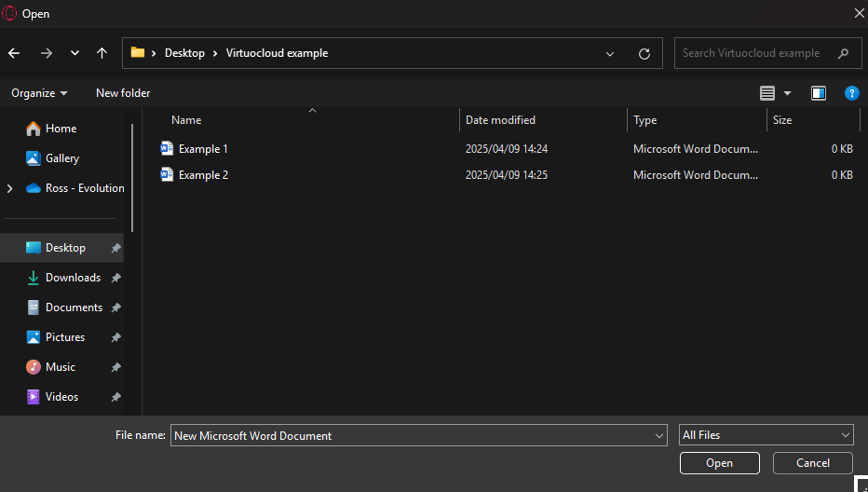This screenshot has width=868, height=492.
Task: Open the recent locations dropdown arrow
Action: click(x=75, y=53)
